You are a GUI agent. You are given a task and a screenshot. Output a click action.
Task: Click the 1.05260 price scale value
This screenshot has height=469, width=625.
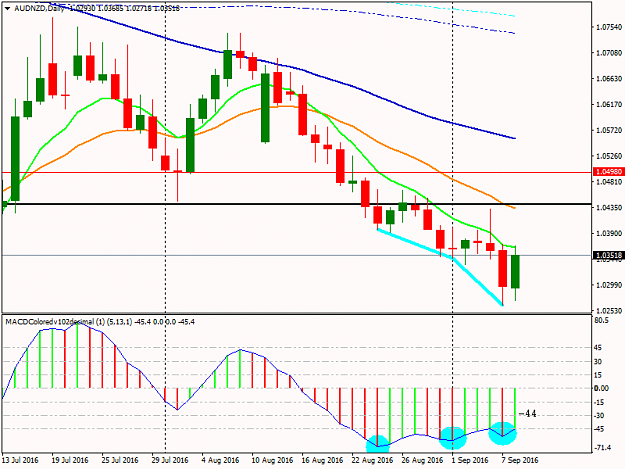[x=609, y=156]
